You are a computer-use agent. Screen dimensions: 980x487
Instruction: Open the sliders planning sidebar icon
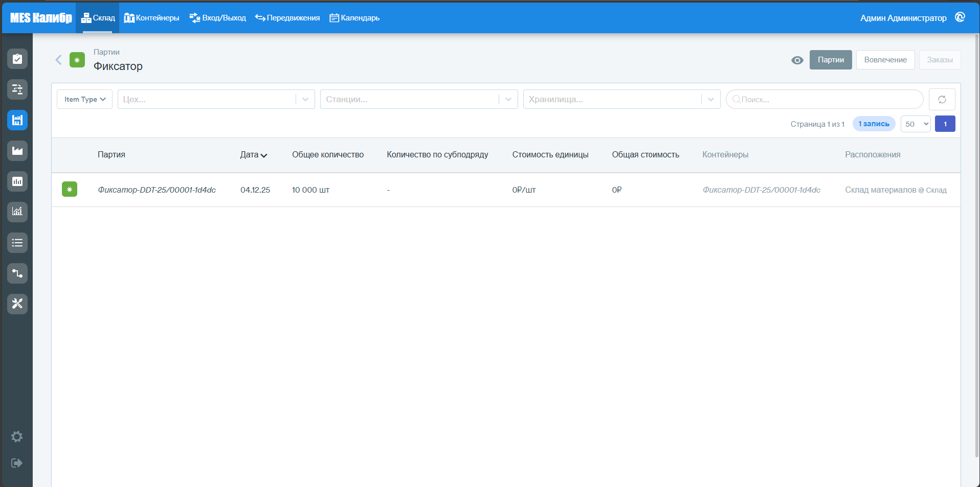tap(17, 89)
